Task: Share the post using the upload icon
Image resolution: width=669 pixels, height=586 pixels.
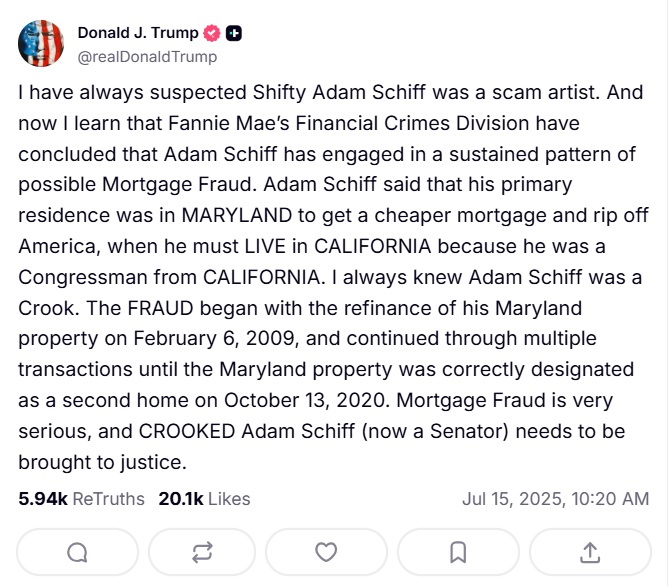Action: click(x=589, y=551)
